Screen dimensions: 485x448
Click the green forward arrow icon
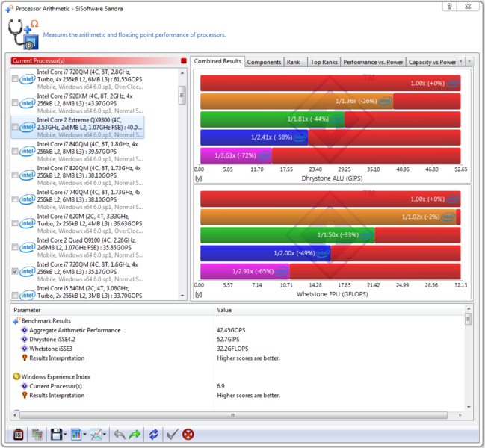pyautogui.click(x=135, y=435)
